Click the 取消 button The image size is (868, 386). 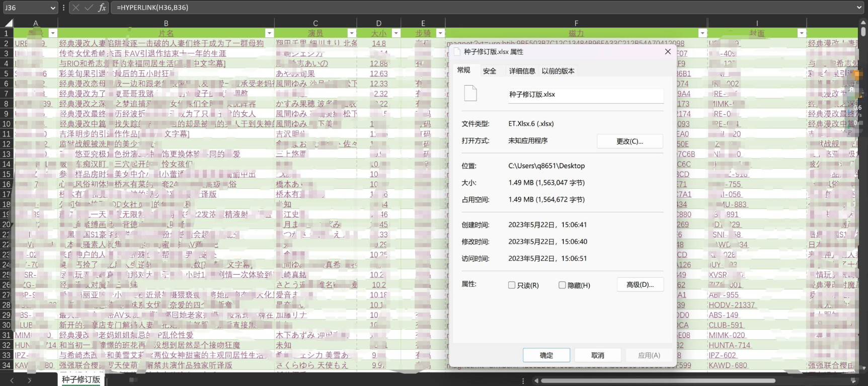click(598, 355)
